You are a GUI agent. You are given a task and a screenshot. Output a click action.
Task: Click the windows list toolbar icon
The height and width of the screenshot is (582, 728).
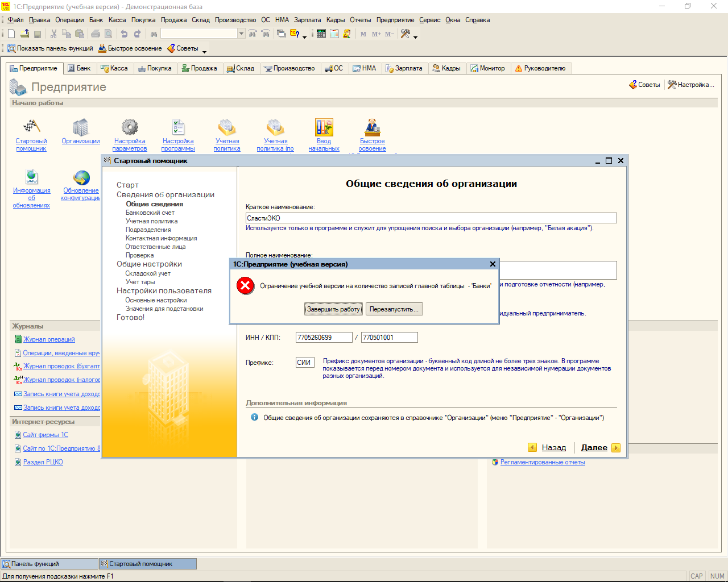click(282, 34)
